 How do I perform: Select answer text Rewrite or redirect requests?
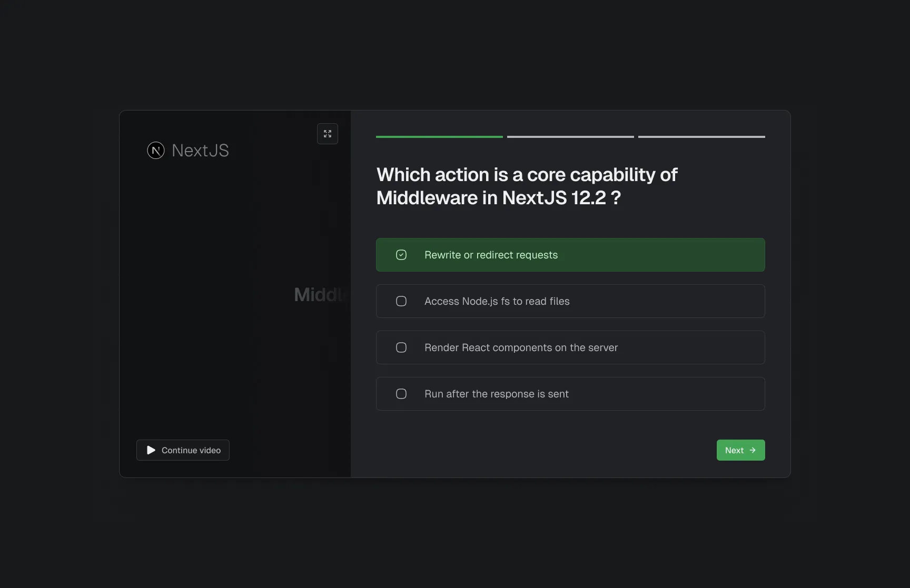click(491, 255)
